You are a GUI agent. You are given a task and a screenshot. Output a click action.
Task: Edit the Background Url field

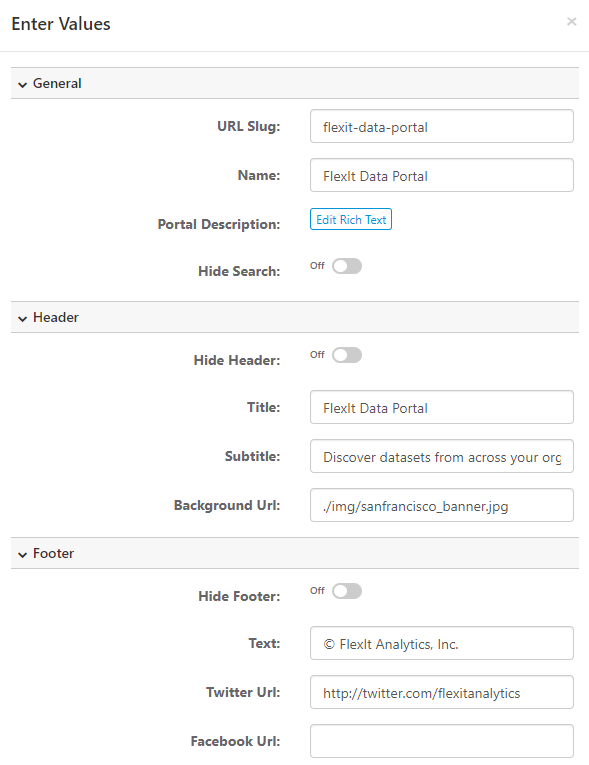click(442, 505)
